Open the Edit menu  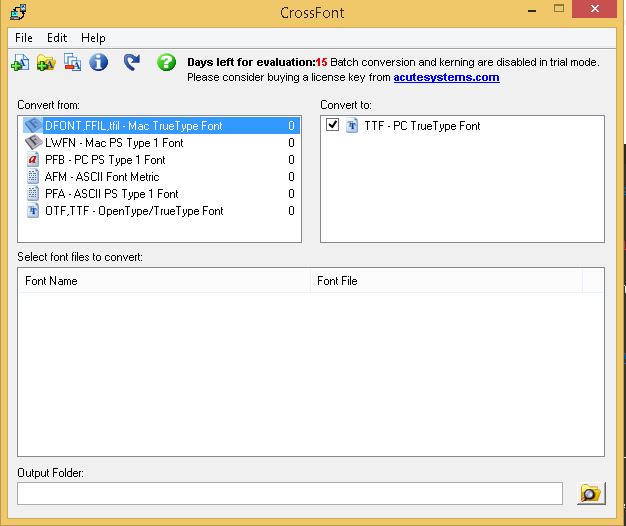pyautogui.click(x=57, y=38)
